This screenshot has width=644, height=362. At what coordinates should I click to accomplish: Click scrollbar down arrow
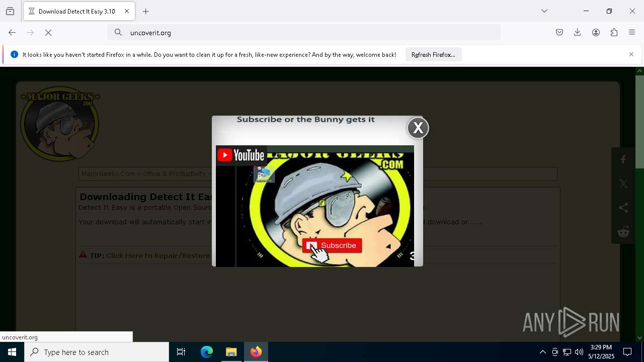click(639, 338)
